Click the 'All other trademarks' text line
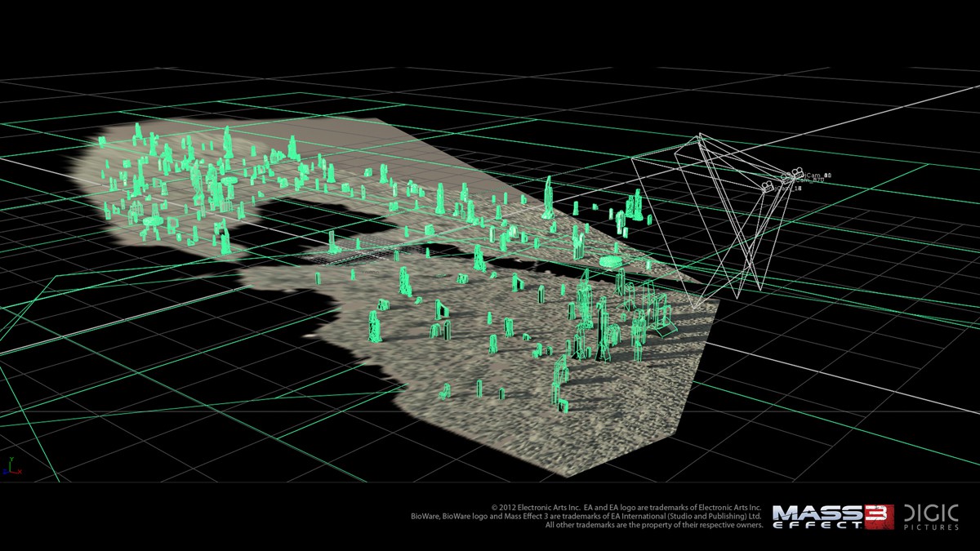Image resolution: width=980 pixels, height=551 pixels. point(653,526)
